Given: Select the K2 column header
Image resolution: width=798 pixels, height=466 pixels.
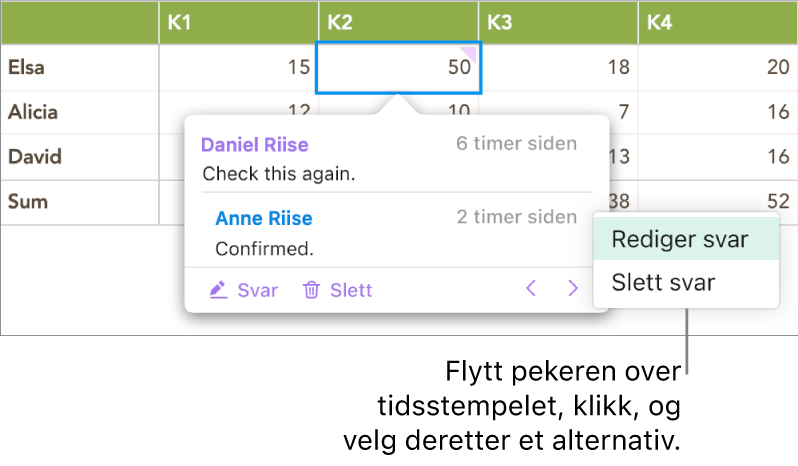Looking at the screenshot, I should [x=398, y=22].
